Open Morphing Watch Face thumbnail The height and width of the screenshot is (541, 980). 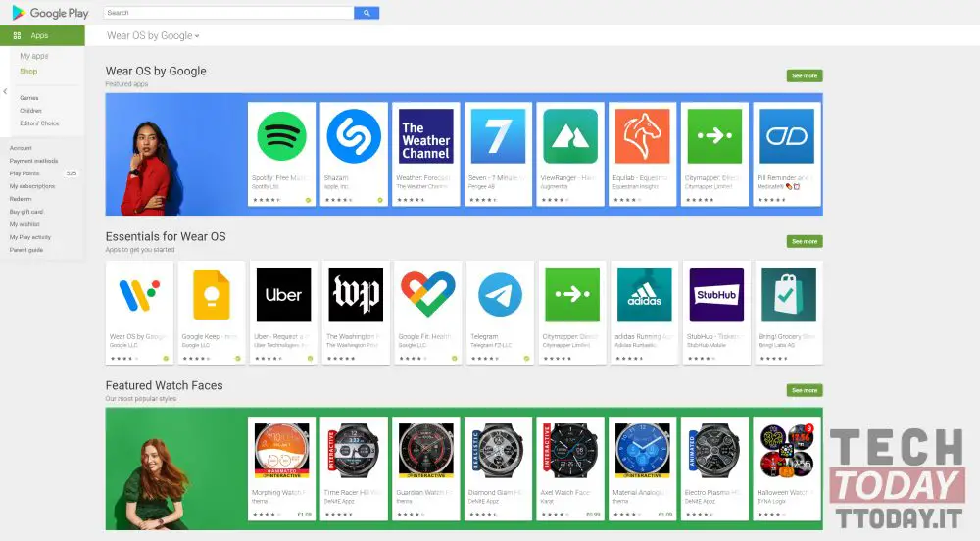pos(282,451)
